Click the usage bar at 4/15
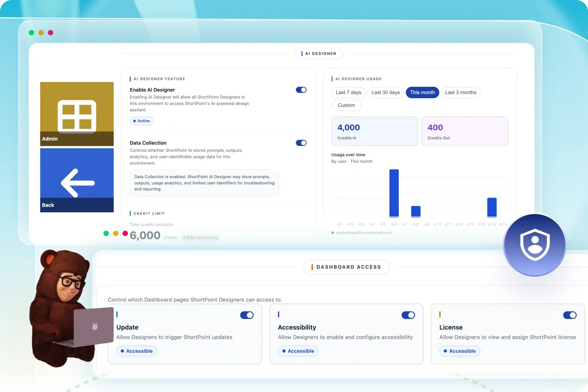588x392 pixels. point(492,207)
